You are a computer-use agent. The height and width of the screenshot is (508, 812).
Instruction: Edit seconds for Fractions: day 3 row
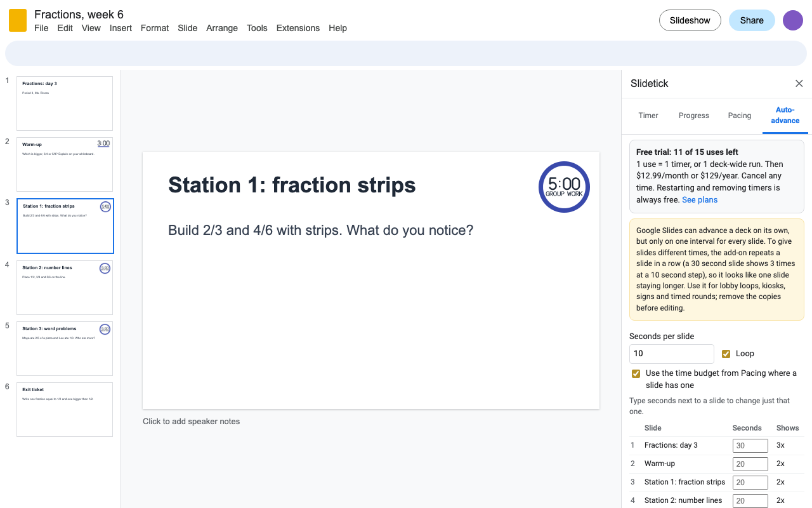tap(750, 446)
